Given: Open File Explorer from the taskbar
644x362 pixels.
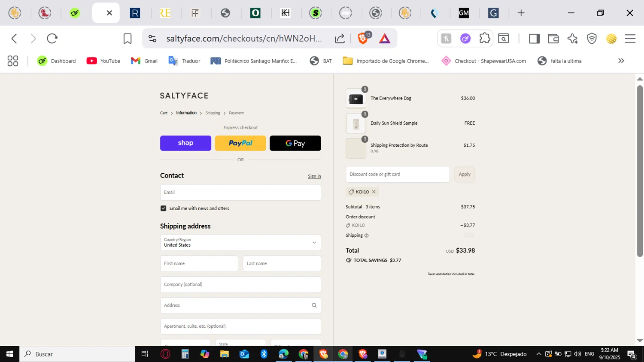Looking at the screenshot, I should (224, 354).
